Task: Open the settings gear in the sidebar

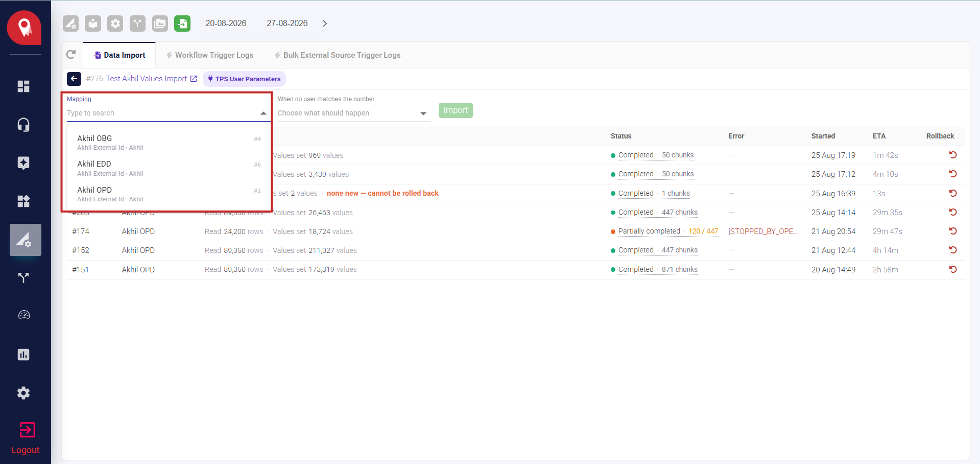Action: (x=23, y=393)
